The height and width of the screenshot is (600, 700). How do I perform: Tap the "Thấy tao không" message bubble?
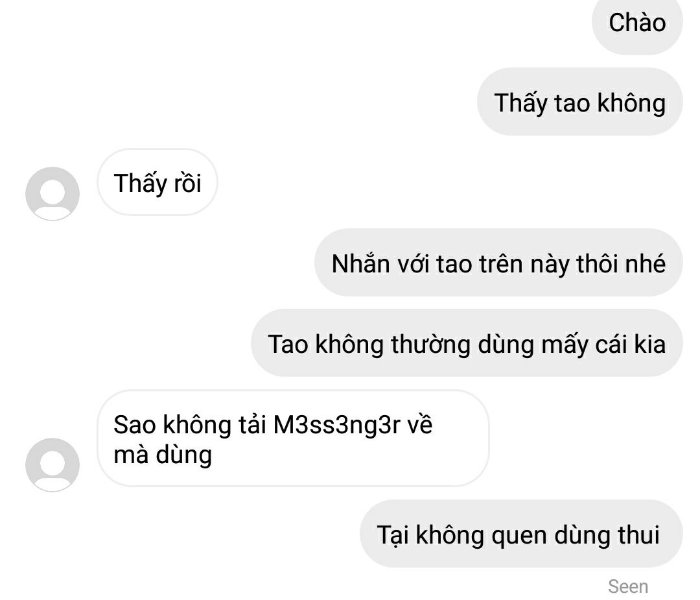coord(580,102)
